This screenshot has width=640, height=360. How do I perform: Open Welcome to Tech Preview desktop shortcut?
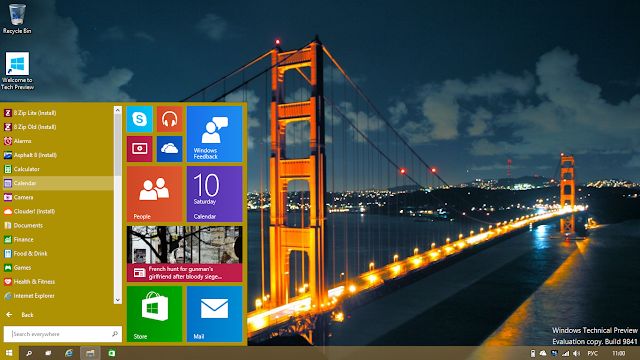tap(17, 71)
